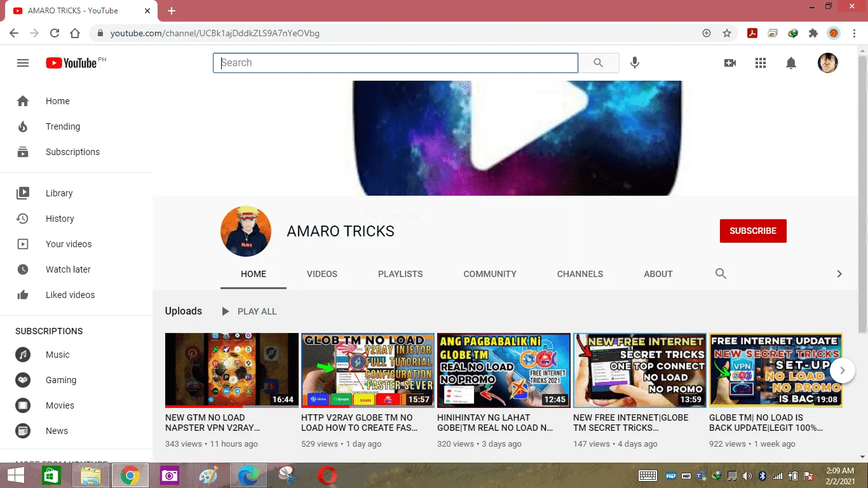
Task: Open Liked videos in the sidebar
Action: 76,295
